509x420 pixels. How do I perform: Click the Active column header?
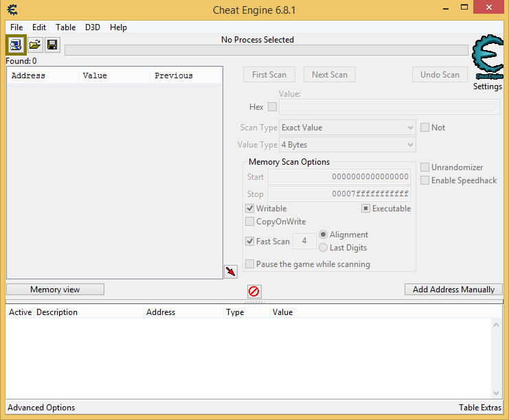(20, 312)
